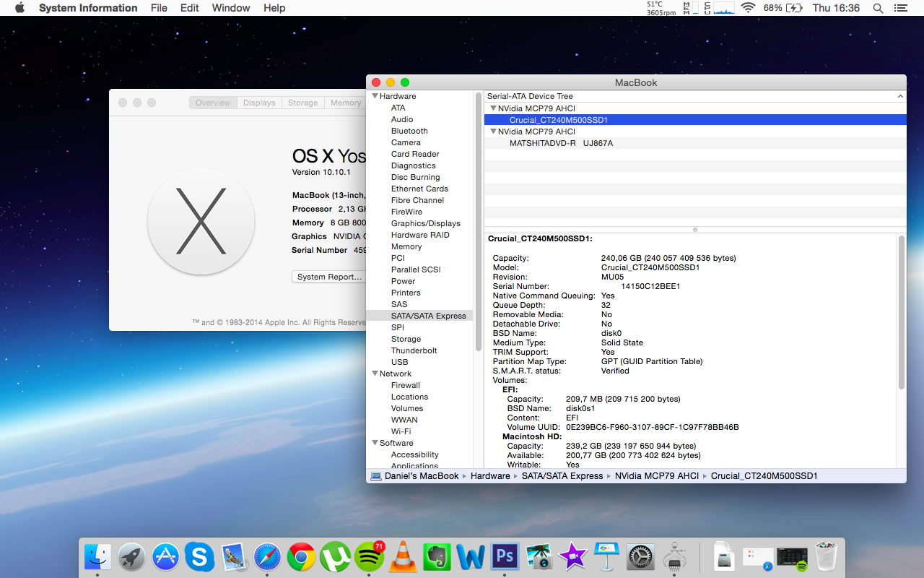Viewport: 924px width, 578px height.
Task: Open System Preferences gear in Dock
Action: coord(640,556)
